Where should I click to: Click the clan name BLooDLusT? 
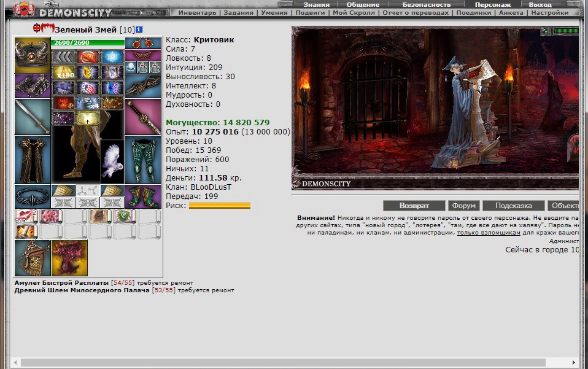[x=211, y=187]
